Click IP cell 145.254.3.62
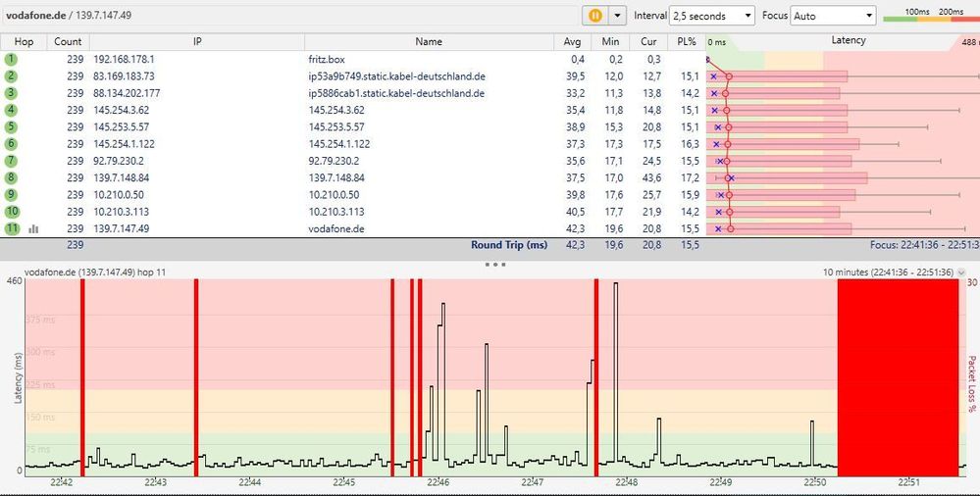Screen dimensions: 980x496 (x=122, y=110)
